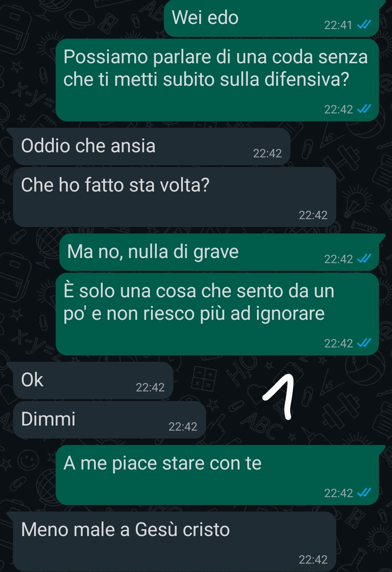Click read ticks on 'non riesco più ad ignorare' message

[x=364, y=343]
